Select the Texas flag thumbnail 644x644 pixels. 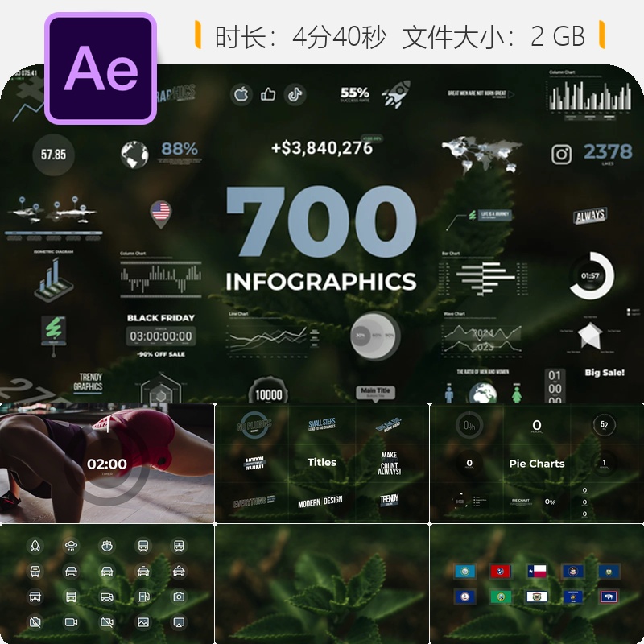click(537, 571)
